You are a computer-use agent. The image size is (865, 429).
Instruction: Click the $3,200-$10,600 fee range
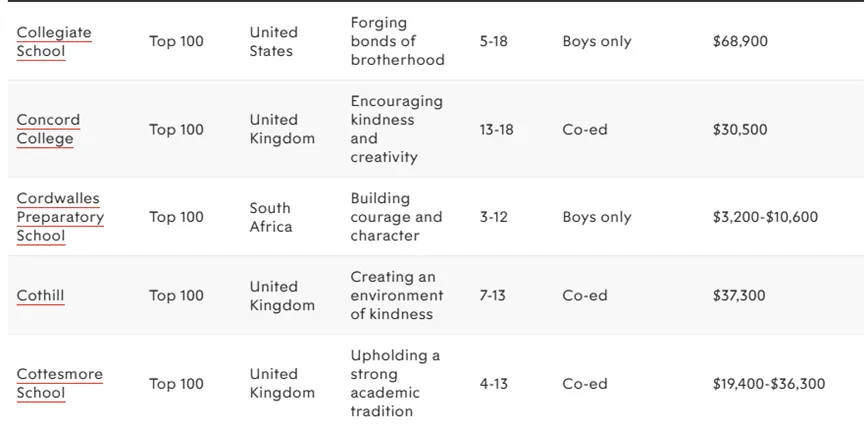[765, 217]
